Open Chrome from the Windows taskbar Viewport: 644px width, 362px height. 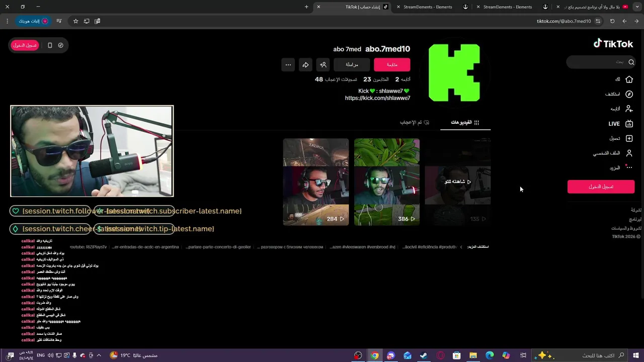pyautogui.click(x=375, y=355)
